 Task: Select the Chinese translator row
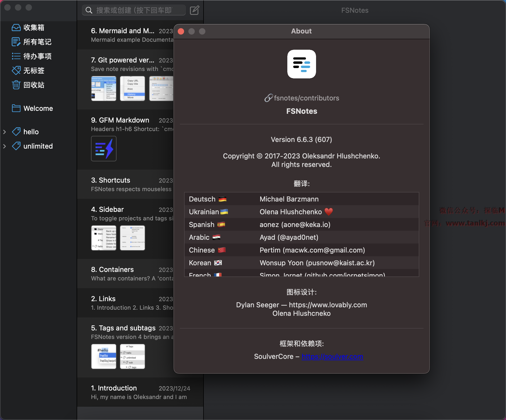(301, 250)
